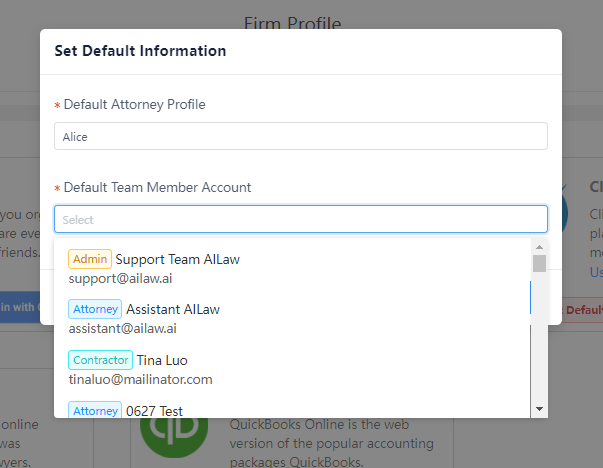The height and width of the screenshot is (468, 603).
Task: Click the assistant@ailaw.ai email text
Action: 123,328
